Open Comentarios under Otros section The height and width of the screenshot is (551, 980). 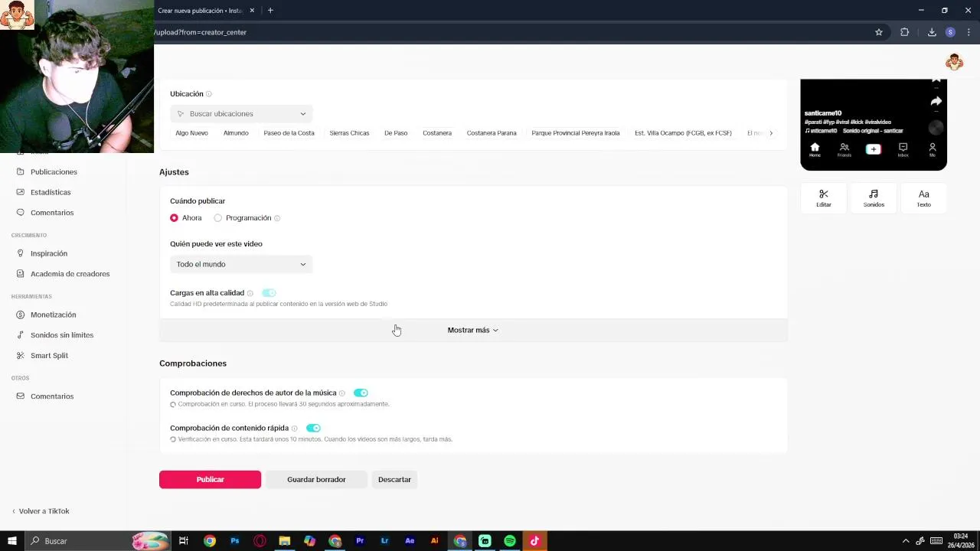pyautogui.click(x=52, y=396)
